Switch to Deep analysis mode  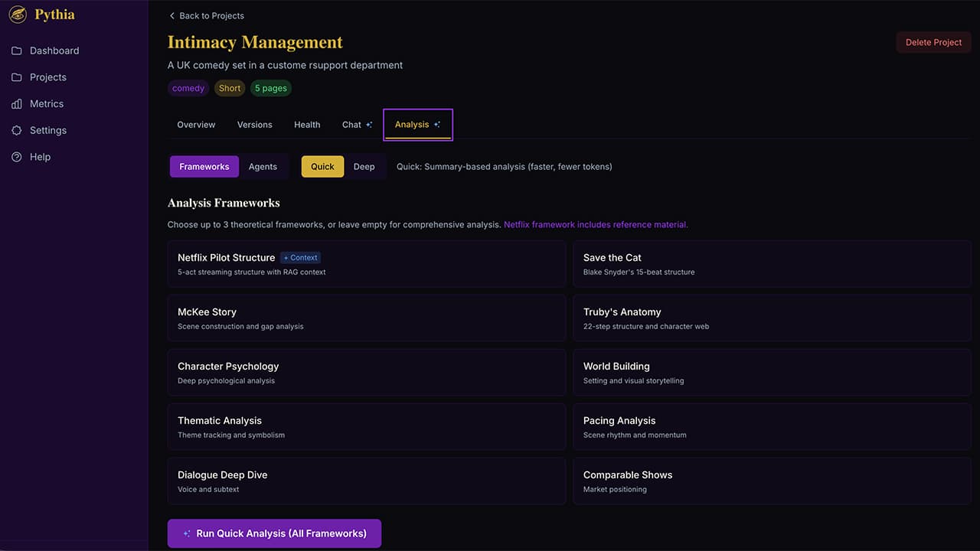364,167
